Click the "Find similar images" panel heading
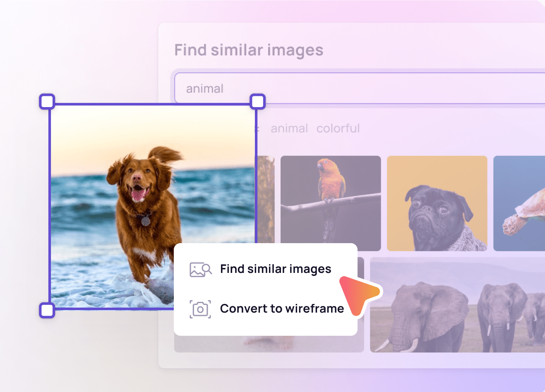The width and height of the screenshot is (545, 392). [249, 50]
